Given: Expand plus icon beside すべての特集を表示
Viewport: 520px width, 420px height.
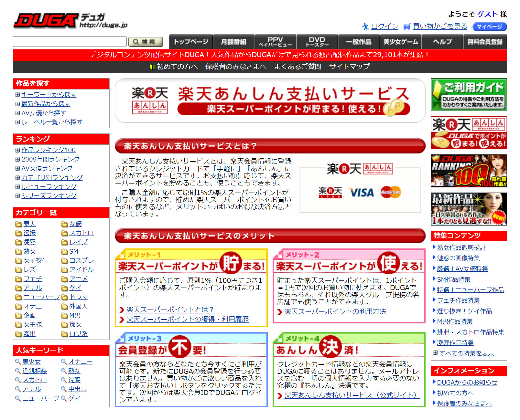Looking at the screenshot, I should (x=435, y=353).
